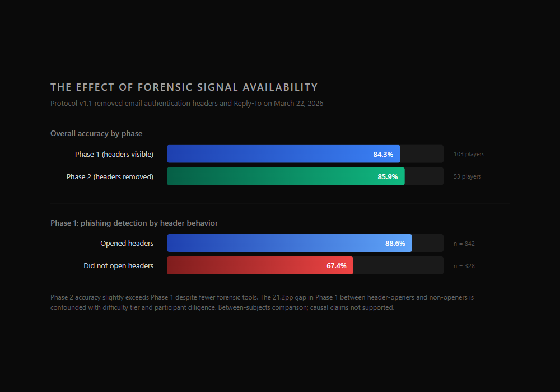Click the "Phase 2 (headers removed)" label

click(110, 176)
